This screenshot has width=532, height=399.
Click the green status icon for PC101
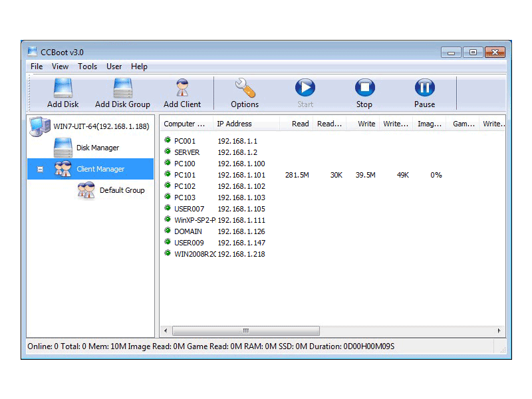coord(168,174)
